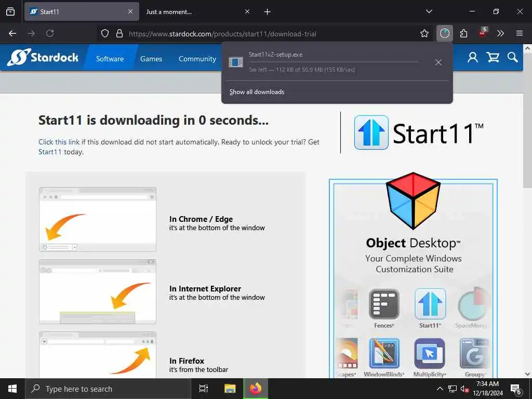
Task: Open the Community menu
Action: tap(197, 58)
